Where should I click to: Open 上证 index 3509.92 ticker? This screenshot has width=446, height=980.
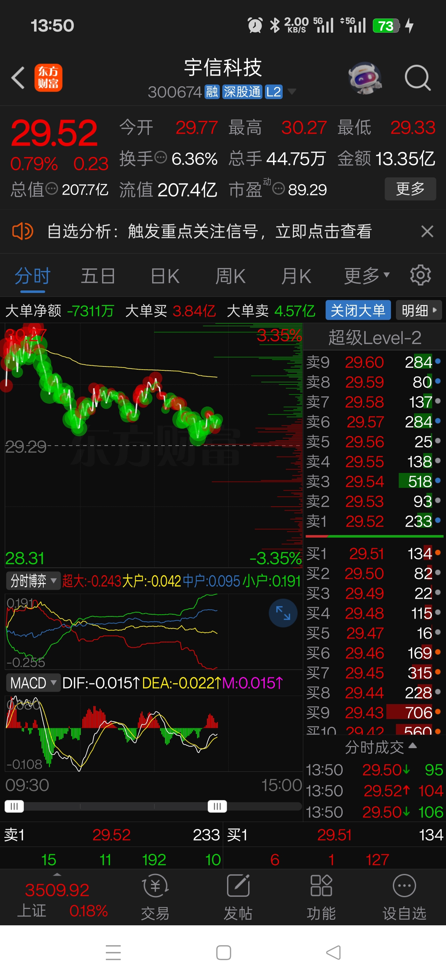pos(57,900)
